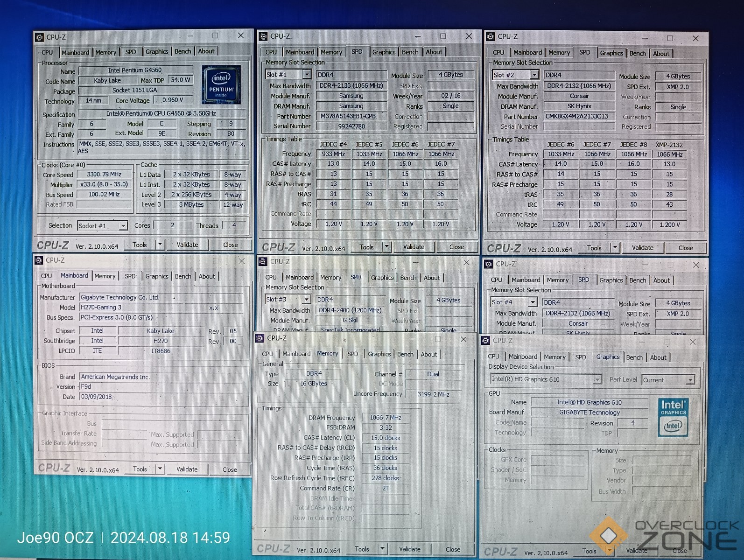Switch to Mainboard tab in Pentium CPU window
744x560 pixels.
tap(75, 52)
